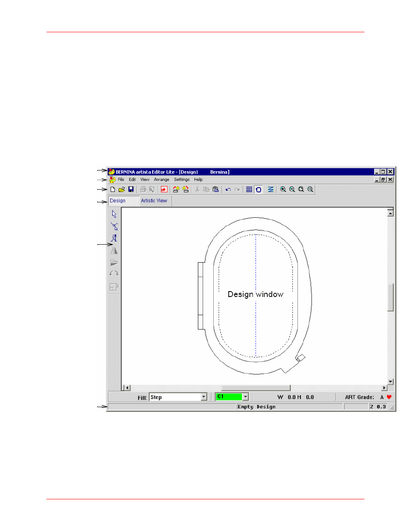Restore the inner design document window
411x532 pixels.
coord(383,179)
